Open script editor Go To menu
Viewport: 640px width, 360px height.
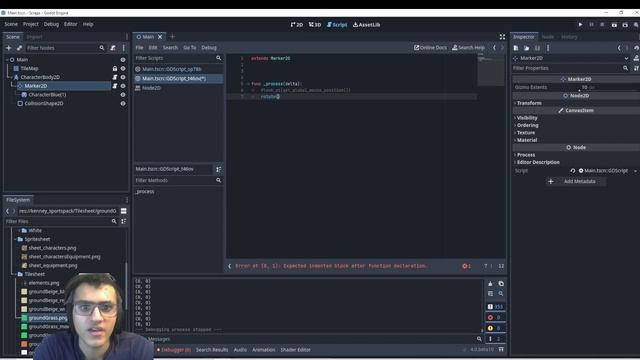[189, 48]
